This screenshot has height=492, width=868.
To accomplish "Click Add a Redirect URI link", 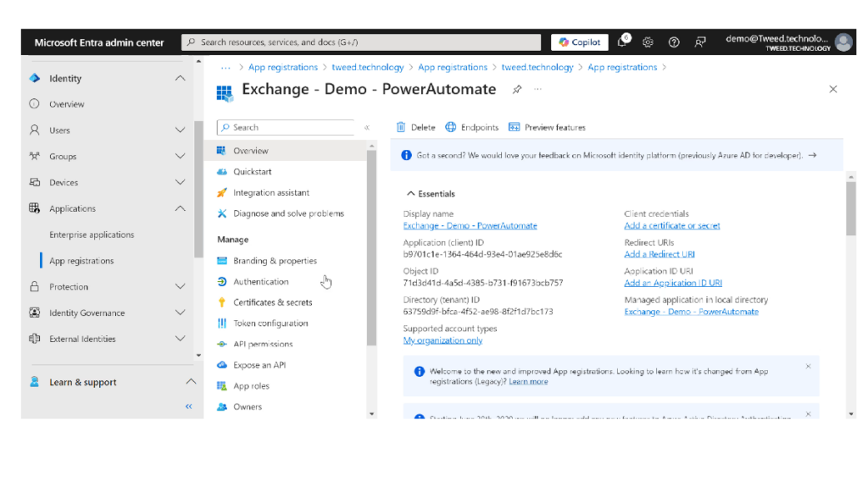I will click(659, 254).
